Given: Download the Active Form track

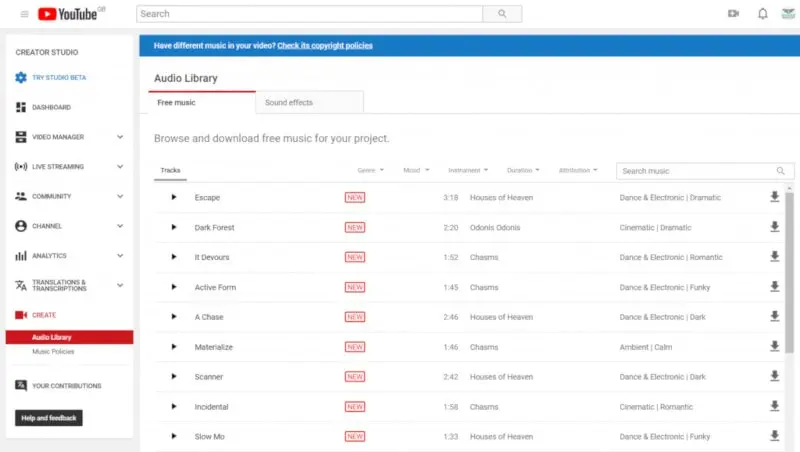Looking at the screenshot, I should click(x=774, y=287).
